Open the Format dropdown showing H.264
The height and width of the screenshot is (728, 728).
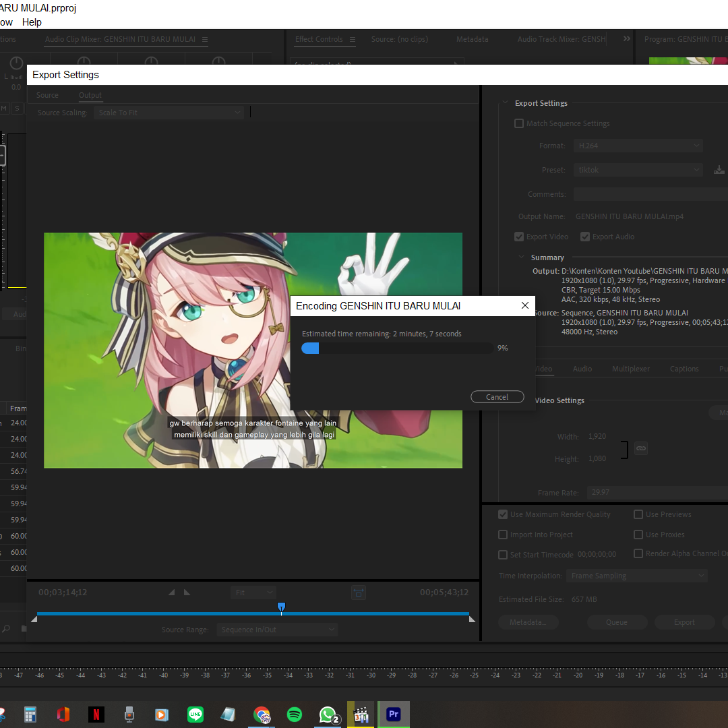(x=638, y=146)
